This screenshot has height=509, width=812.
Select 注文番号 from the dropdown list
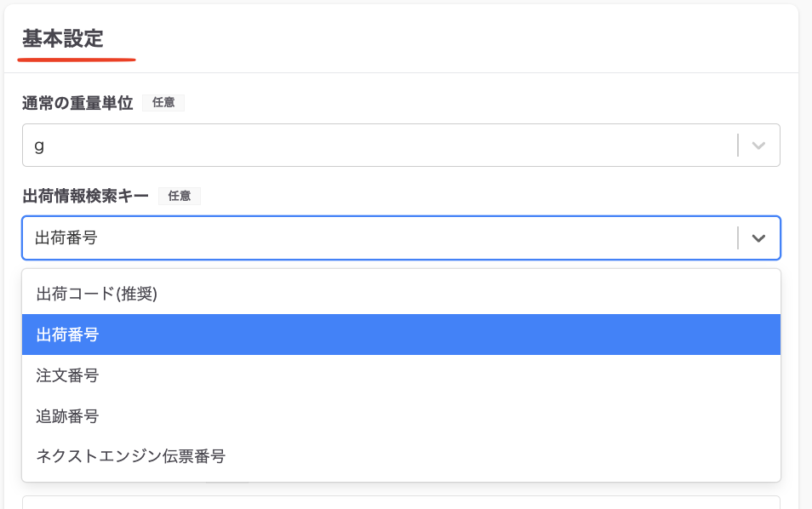68,375
